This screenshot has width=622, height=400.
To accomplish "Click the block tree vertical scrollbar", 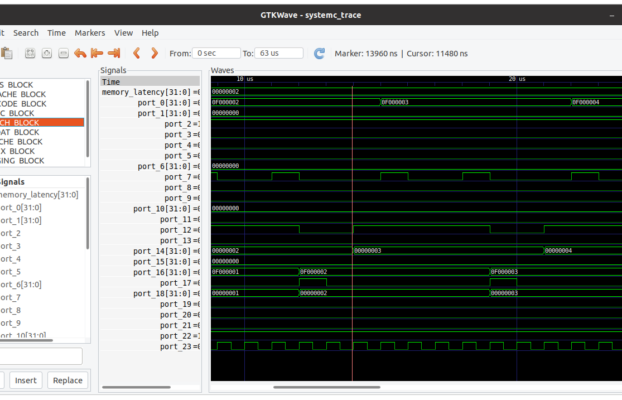I will (x=88, y=118).
